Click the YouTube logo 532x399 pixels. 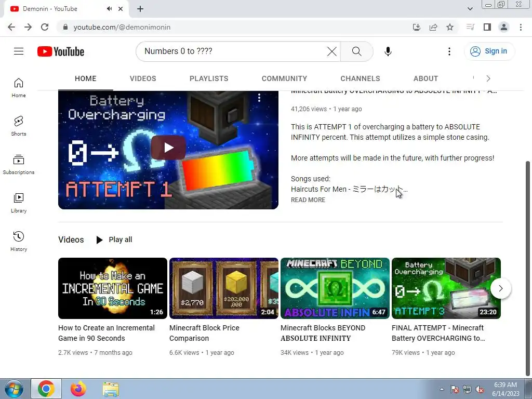(61, 51)
